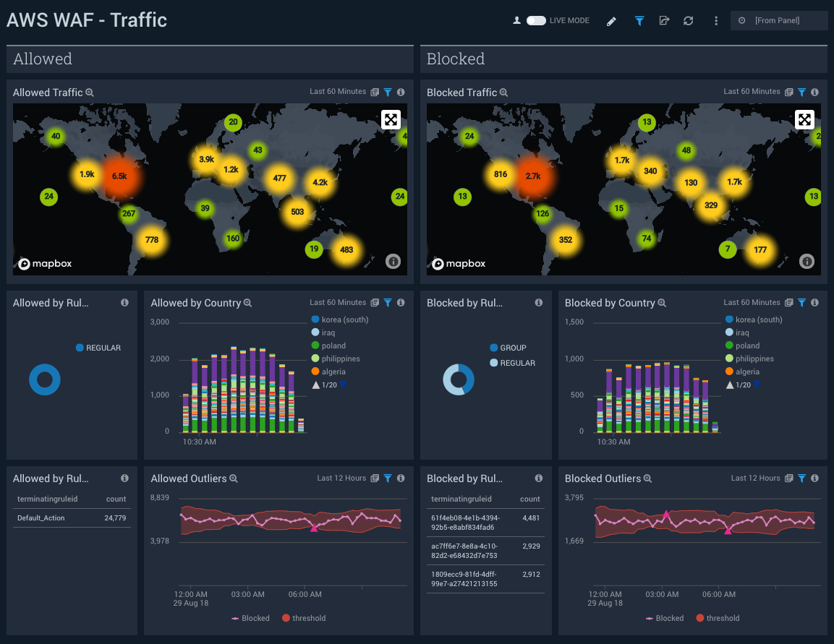Click info icon on Blocked by Rule table panel
Image resolution: width=834 pixels, height=644 pixels.
[538, 478]
